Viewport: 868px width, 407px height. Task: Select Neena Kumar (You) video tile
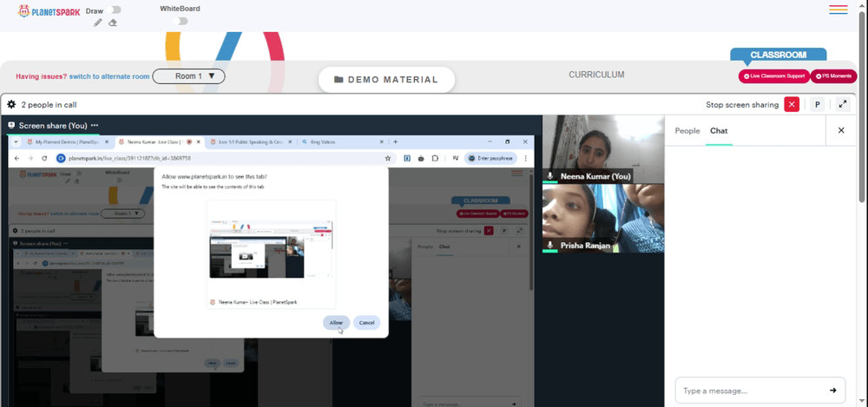(603, 149)
